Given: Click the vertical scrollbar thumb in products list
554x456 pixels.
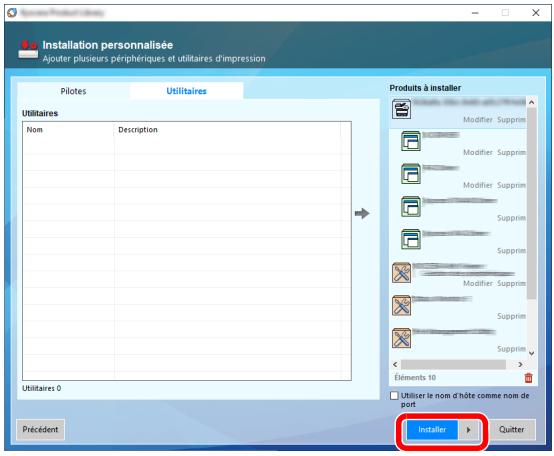Looking at the screenshot, I should (531, 203).
